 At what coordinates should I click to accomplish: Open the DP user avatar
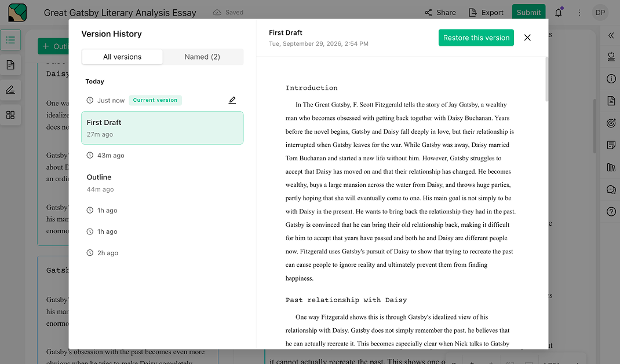point(600,13)
